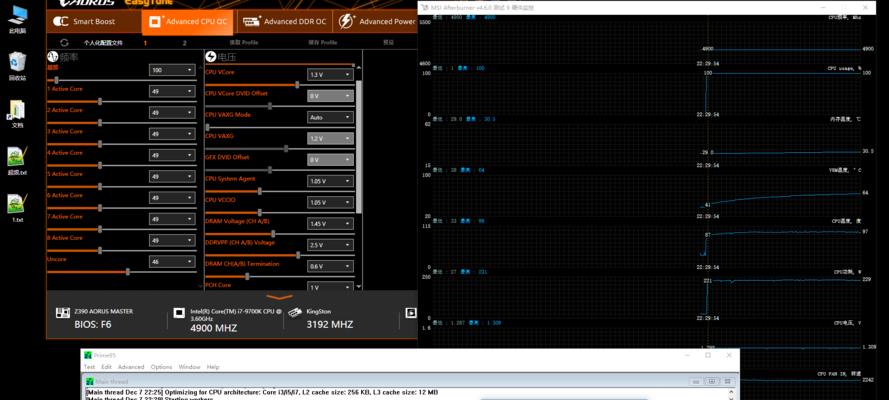Minimize the Main thread child window in Prime95
The height and width of the screenshot is (400, 889).
click(694, 381)
